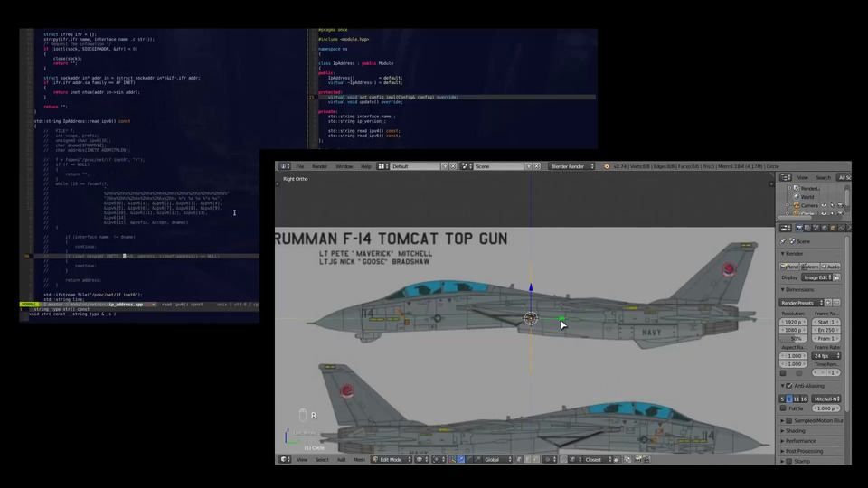Open the Render Presets dropdown
The height and width of the screenshot is (488, 868).
coord(802,303)
